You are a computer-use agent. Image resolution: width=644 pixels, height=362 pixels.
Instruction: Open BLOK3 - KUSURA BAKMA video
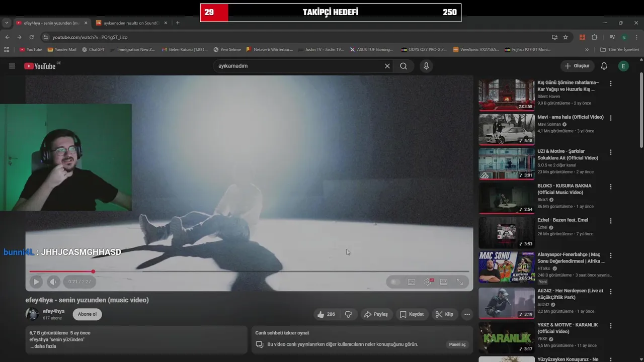coord(565,189)
